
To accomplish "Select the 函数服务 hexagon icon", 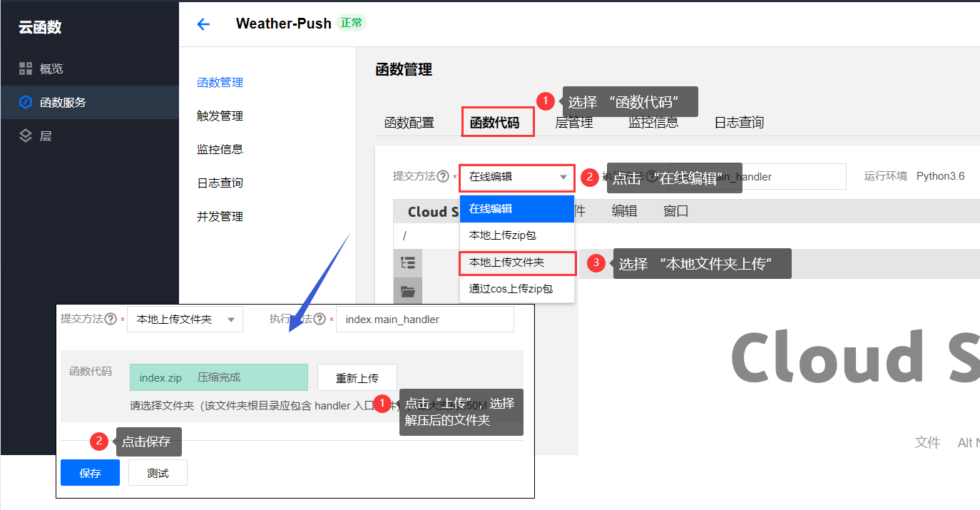I will point(26,102).
